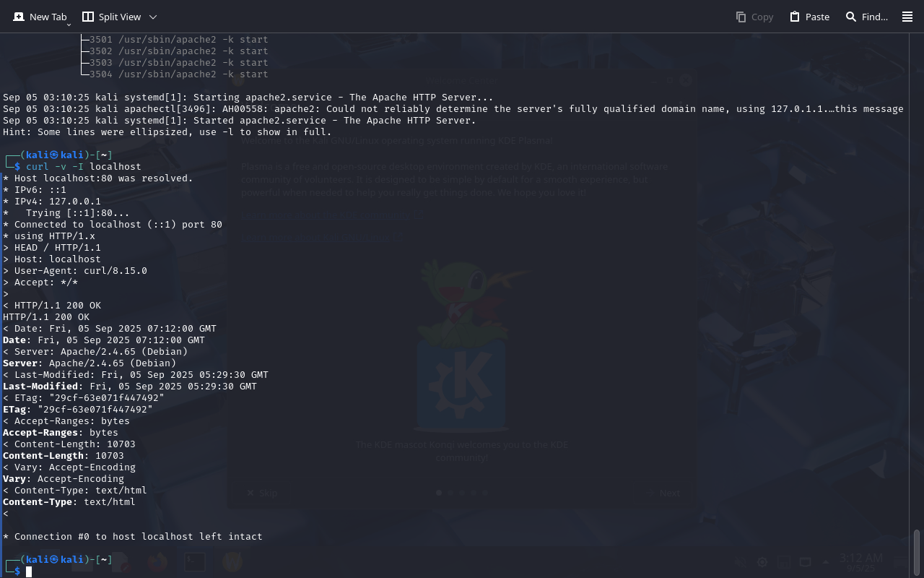The width and height of the screenshot is (924, 578).
Task: Click the bold 'Server' header line
Action: coord(90,363)
